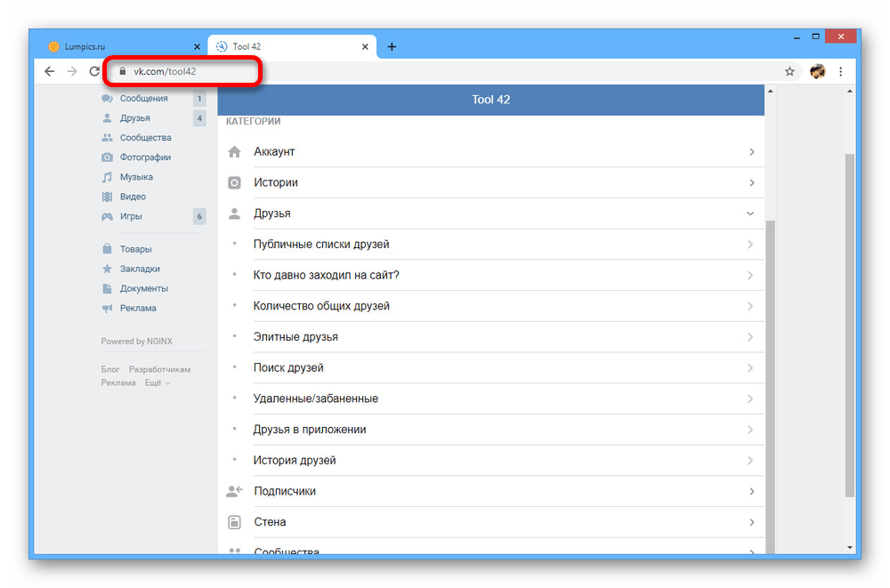Open Публичные списки друзей
The height and width of the screenshot is (588, 890).
tap(491, 245)
